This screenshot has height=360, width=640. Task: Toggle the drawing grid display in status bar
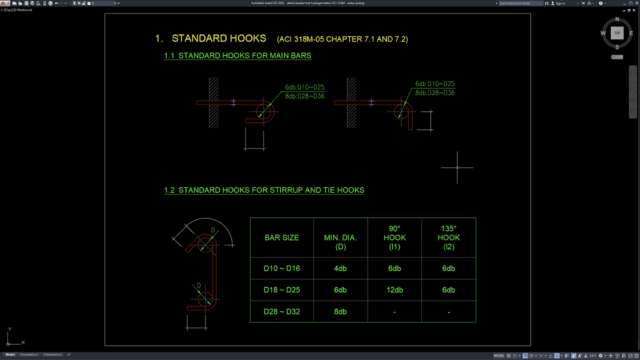pos(509,356)
